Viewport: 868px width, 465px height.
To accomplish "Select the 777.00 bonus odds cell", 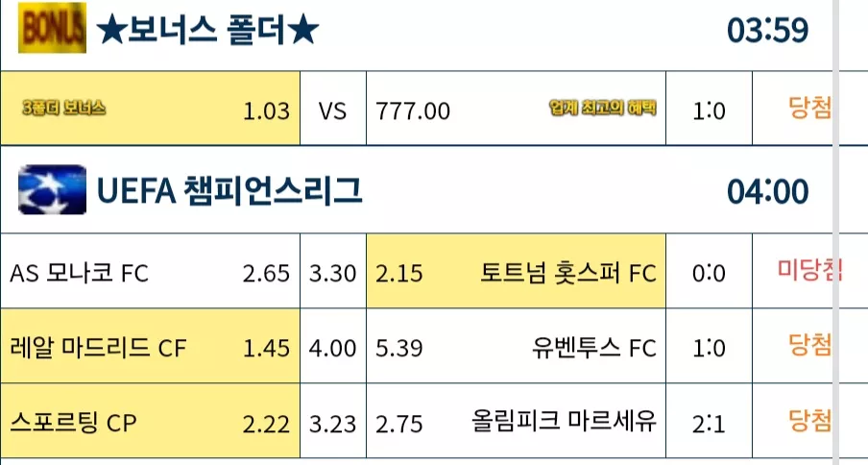I will pyautogui.click(x=516, y=109).
